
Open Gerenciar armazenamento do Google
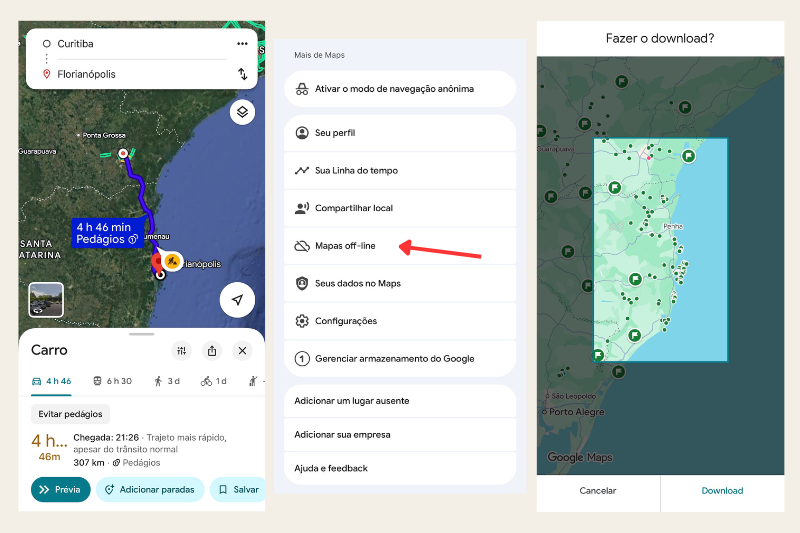coord(400,359)
